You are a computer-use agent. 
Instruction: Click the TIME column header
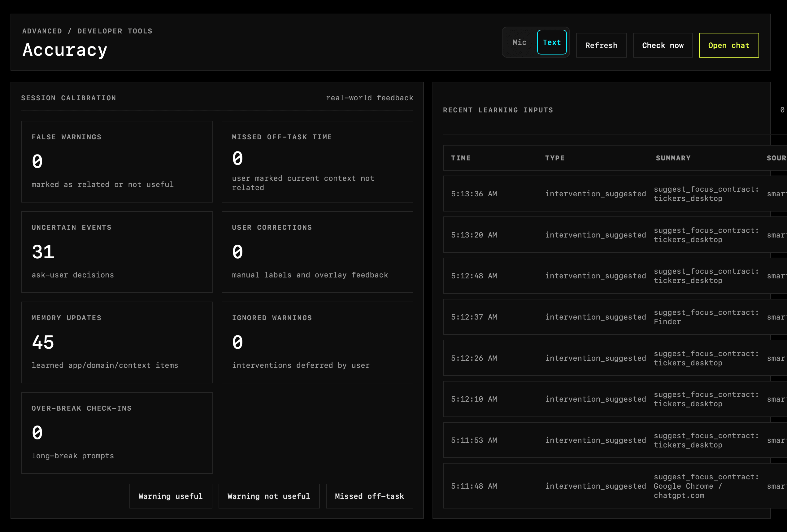point(461,158)
